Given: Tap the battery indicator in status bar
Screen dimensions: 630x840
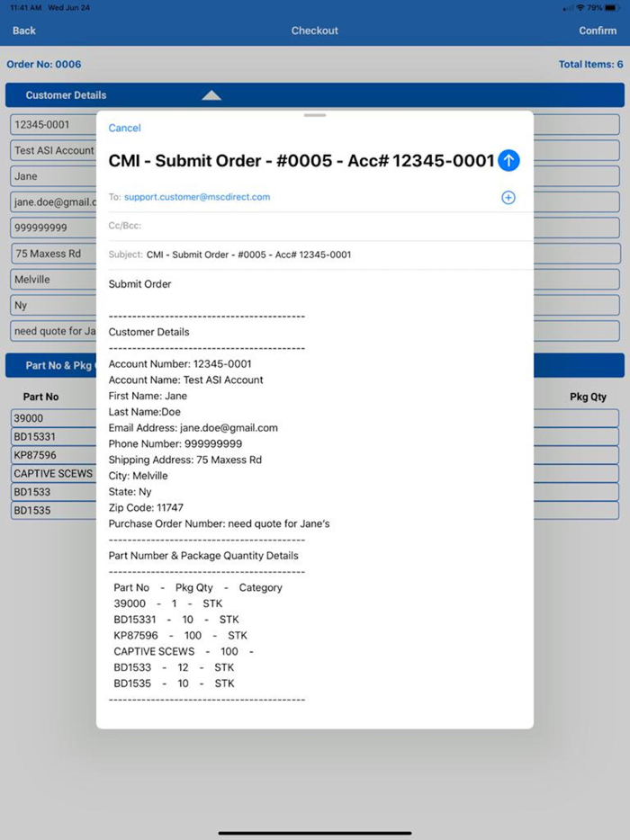Looking at the screenshot, I should pos(612,8).
